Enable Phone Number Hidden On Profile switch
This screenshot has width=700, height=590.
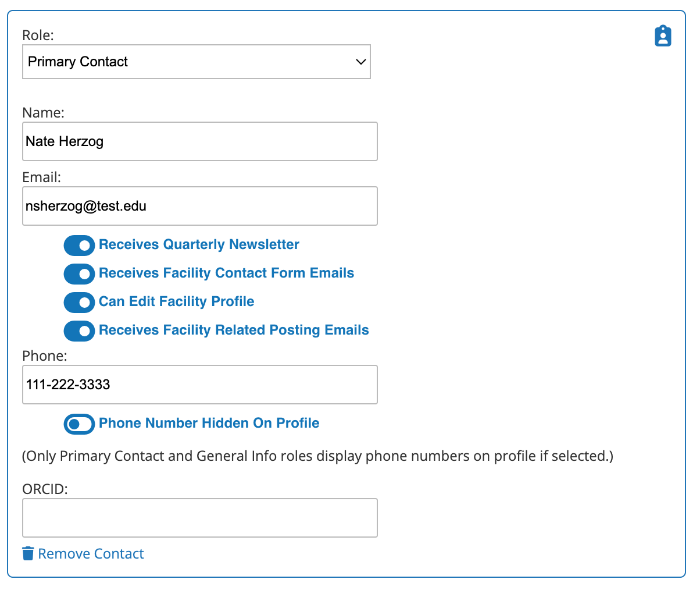point(79,424)
